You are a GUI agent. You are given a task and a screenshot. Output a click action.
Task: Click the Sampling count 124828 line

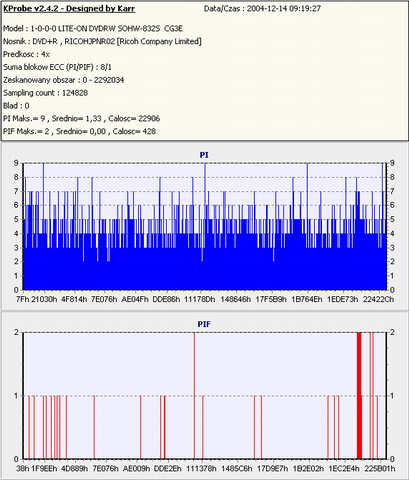click(x=46, y=93)
